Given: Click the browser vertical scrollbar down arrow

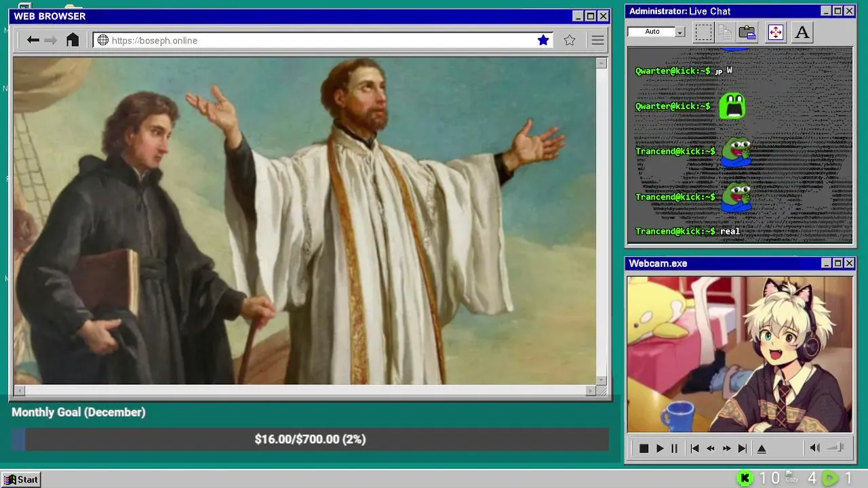Looking at the screenshot, I should [601, 380].
